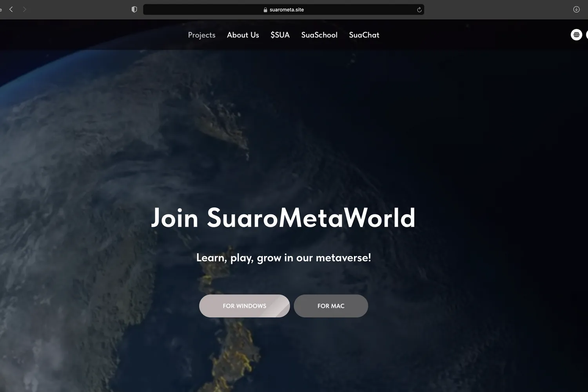
Task: Click the partially visible white circle icon
Action: point(587,35)
